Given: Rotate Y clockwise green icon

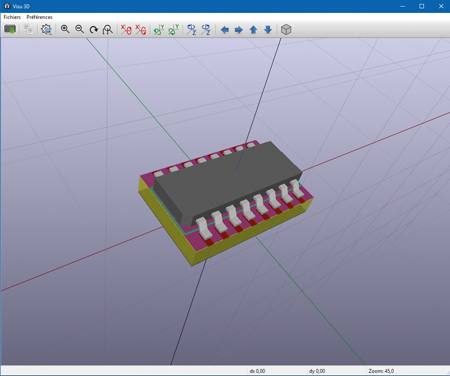Looking at the screenshot, I should tap(159, 30).
